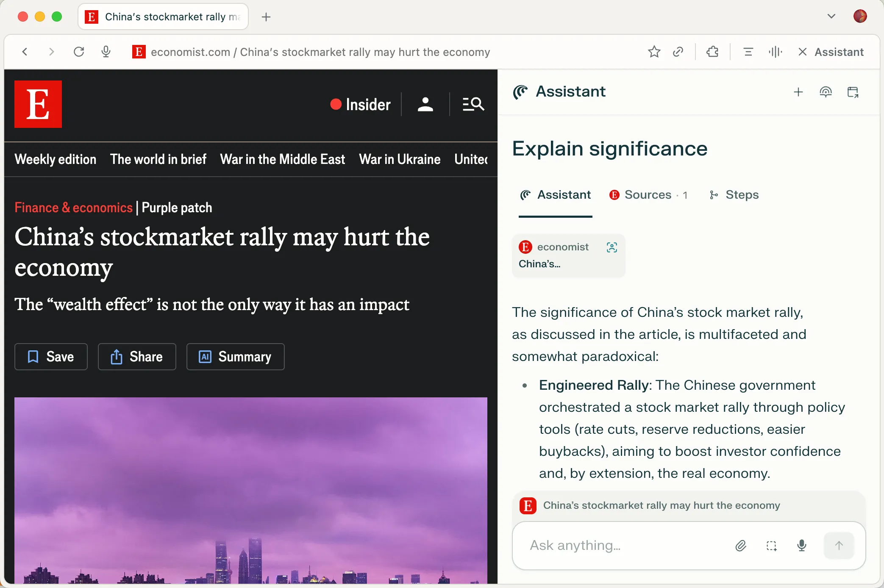Expand the tab list chevron dropdown
Image resolution: width=884 pixels, height=588 pixels.
point(831,17)
